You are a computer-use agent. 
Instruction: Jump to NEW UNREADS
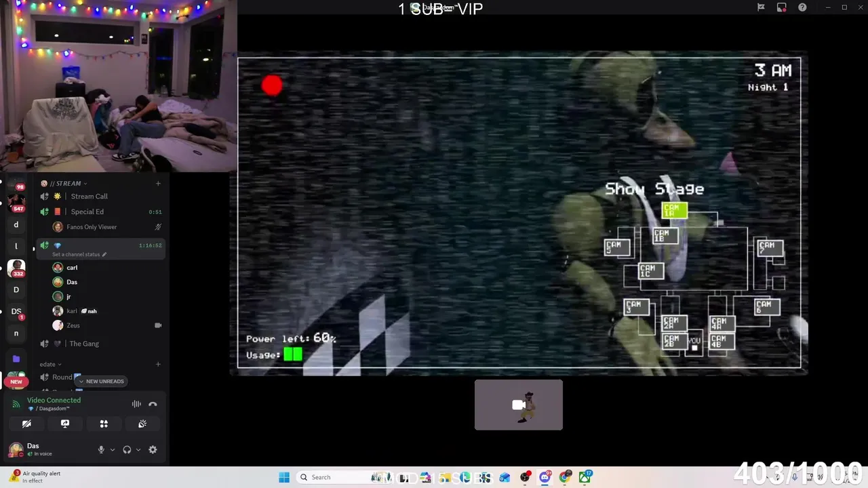[101, 382]
